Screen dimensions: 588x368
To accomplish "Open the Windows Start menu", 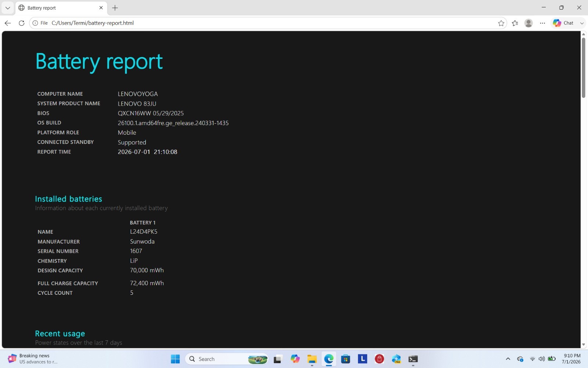I will pos(175,359).
